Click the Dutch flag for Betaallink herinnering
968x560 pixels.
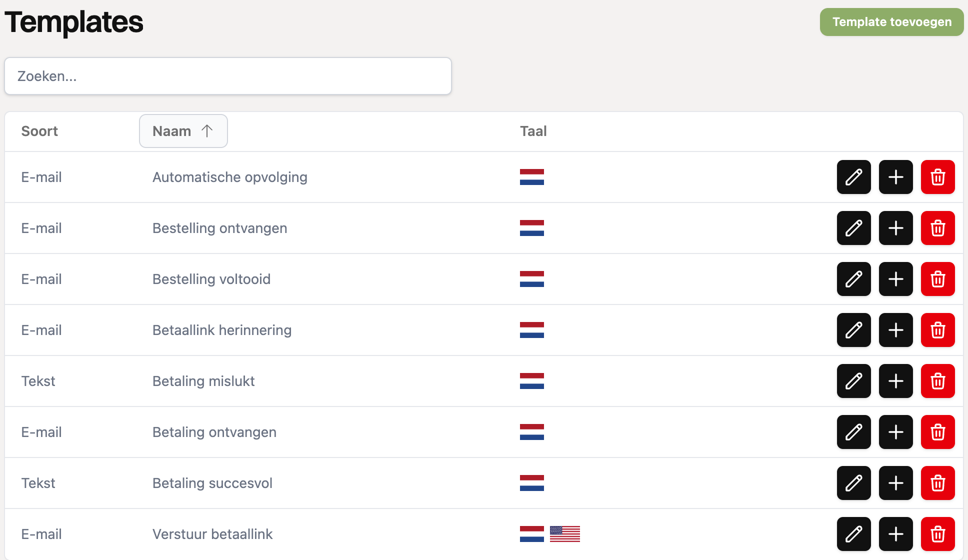532,330
